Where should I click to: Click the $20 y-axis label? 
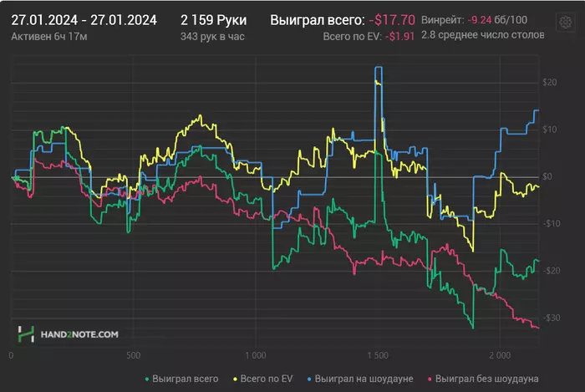pos(550,83)
